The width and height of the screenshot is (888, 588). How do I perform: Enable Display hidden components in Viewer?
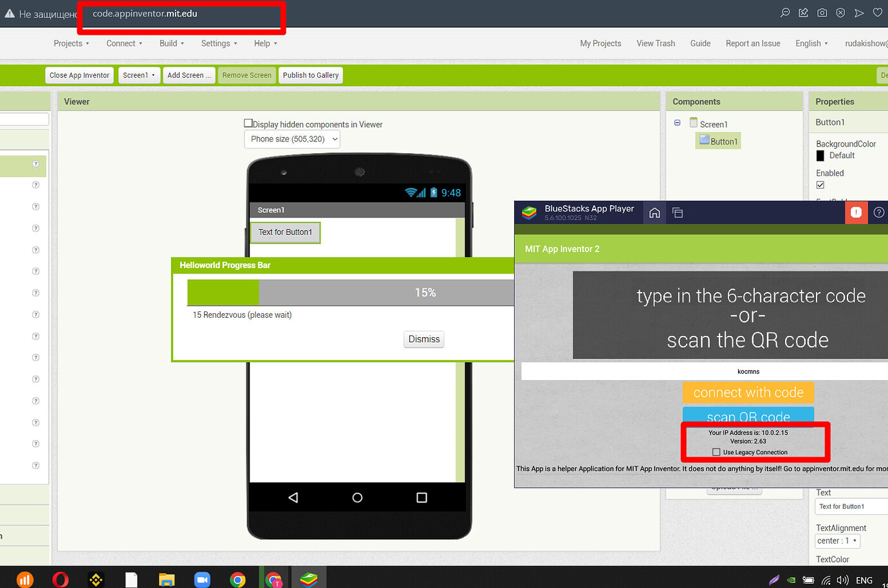pos(248,124)
